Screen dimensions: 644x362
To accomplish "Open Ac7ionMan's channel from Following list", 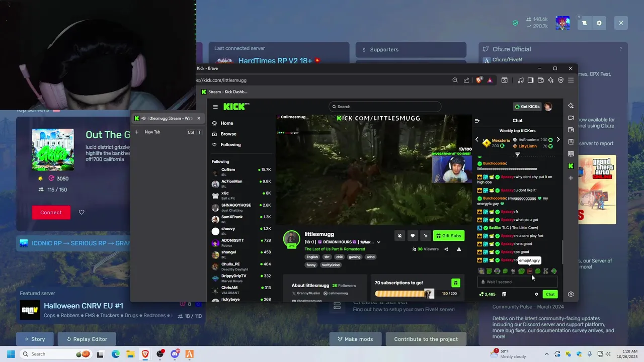I will [x=242, y=183].
